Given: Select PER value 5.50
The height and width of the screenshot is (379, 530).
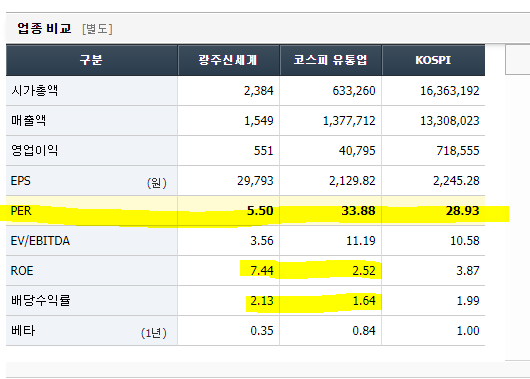Looking at the screenshot, I should point(260,211).
